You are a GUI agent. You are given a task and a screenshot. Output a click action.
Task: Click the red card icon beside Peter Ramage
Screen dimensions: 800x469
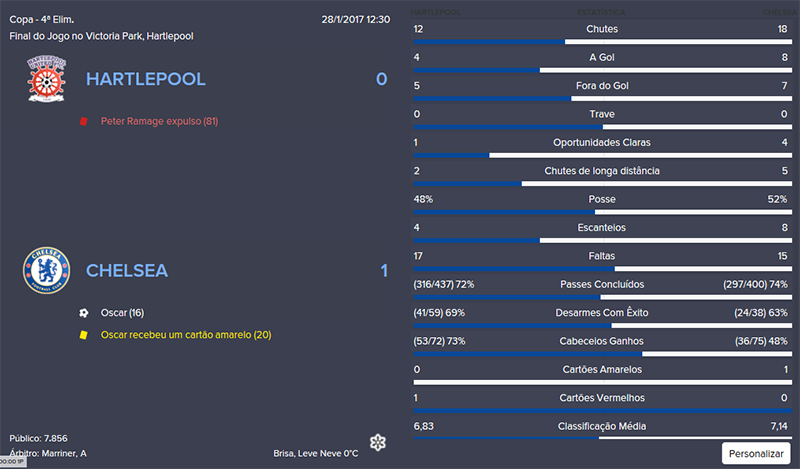click(84, 121)
